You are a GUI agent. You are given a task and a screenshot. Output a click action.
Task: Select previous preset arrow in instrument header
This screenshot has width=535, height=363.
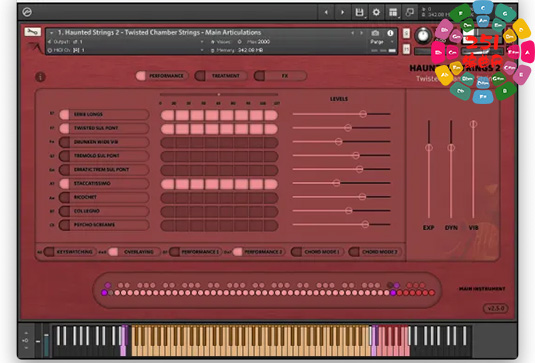click(x=353, y=33)
